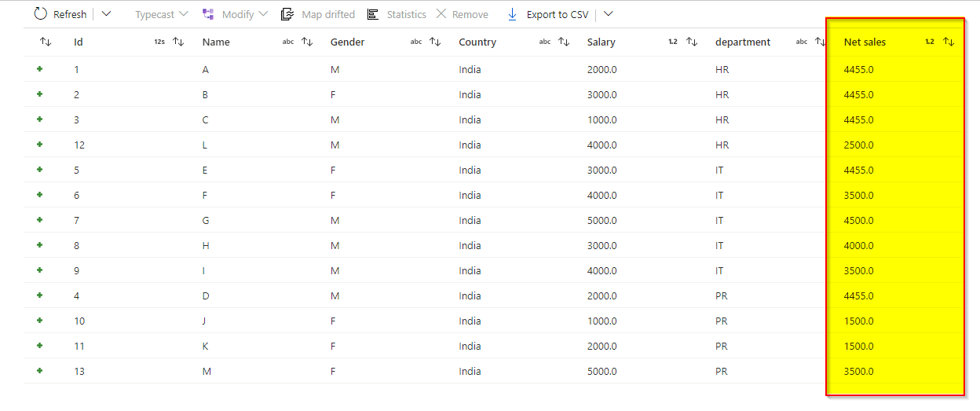Click the plus icon on row Id 9
This screenshot has height=411, width=980.
pos(39,270)
